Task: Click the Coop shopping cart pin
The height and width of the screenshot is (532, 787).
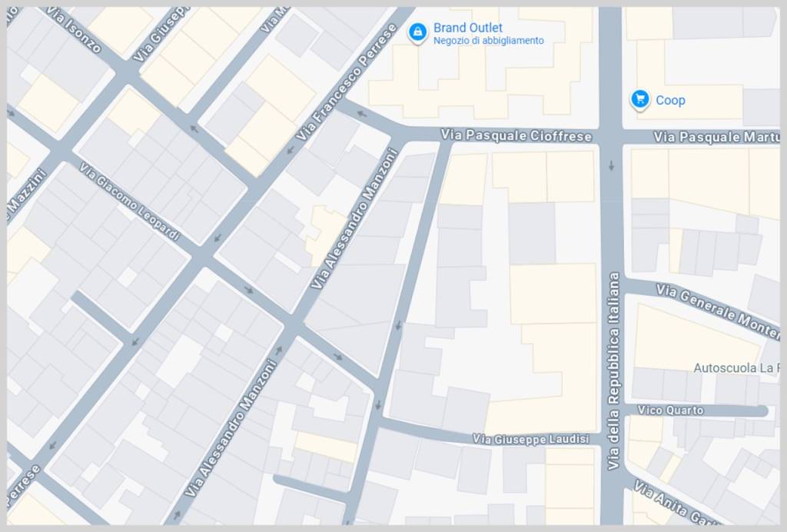Action: (639, 98)
